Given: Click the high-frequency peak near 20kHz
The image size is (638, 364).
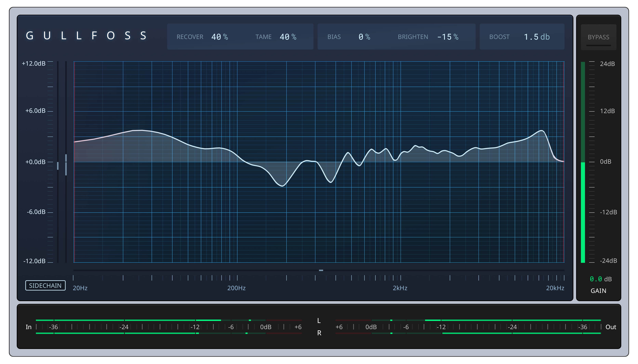Looking at the screenshot, I should (541, 131).
